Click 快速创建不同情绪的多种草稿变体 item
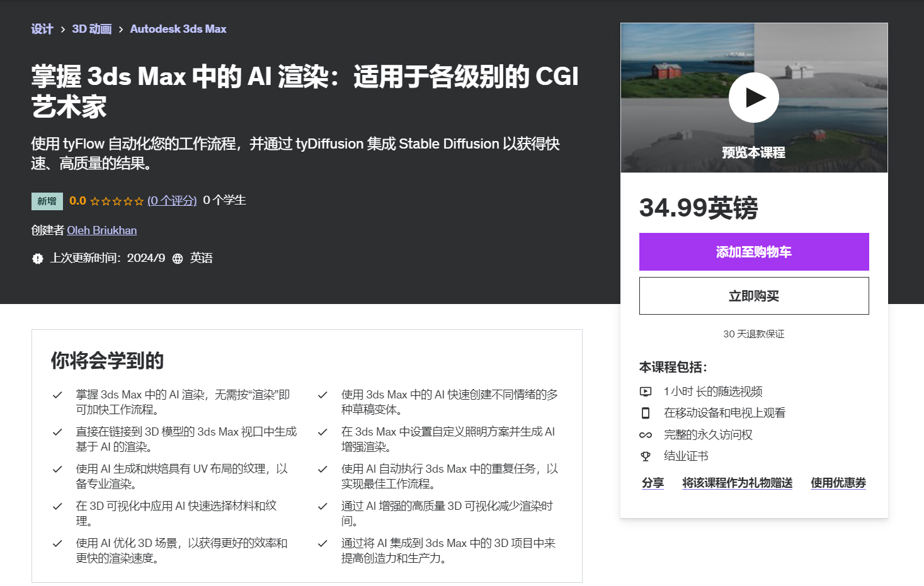Screen dimensions: 924x586 pyautogui.click(x=450, y=402)
